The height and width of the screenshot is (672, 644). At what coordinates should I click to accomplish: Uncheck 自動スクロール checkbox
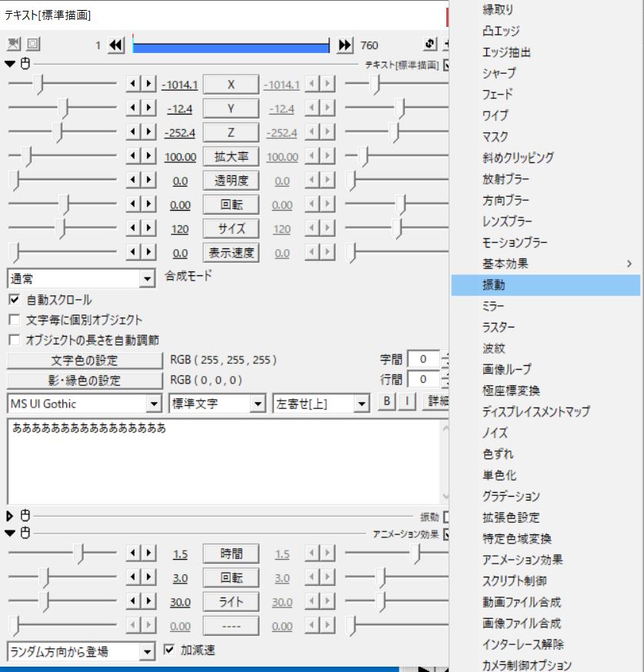[14, 300]
